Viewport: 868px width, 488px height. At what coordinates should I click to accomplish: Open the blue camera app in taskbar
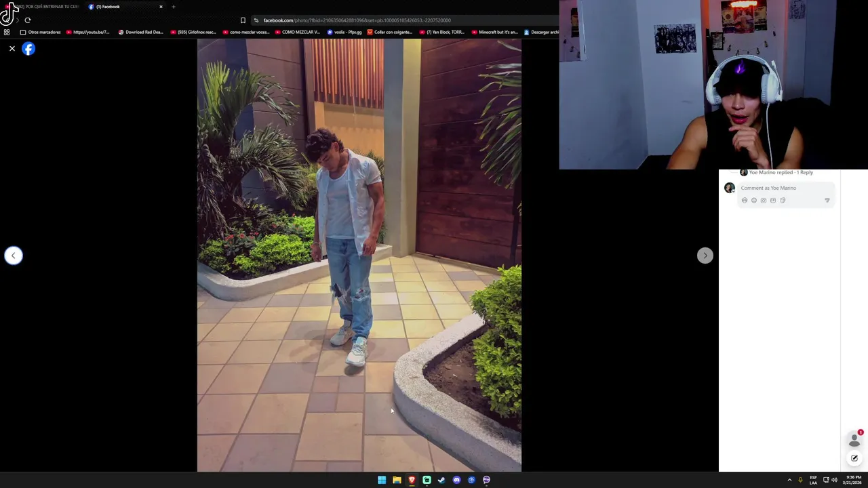[471, 480]
